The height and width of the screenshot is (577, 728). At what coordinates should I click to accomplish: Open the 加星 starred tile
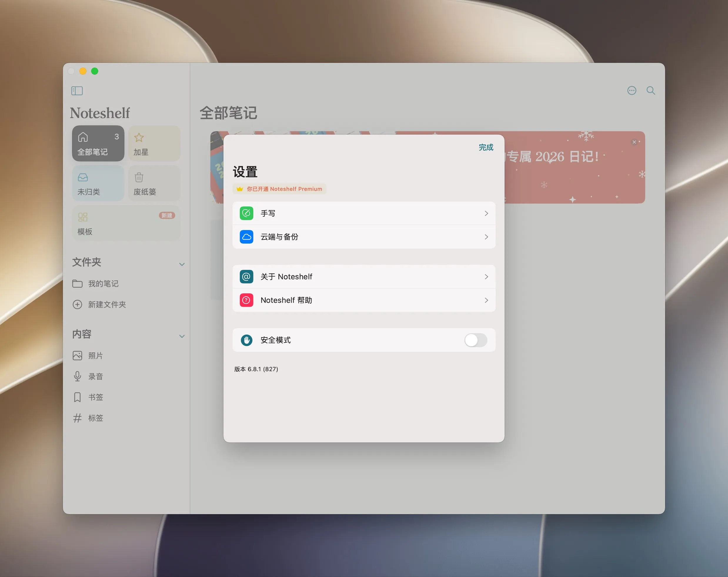154,143
